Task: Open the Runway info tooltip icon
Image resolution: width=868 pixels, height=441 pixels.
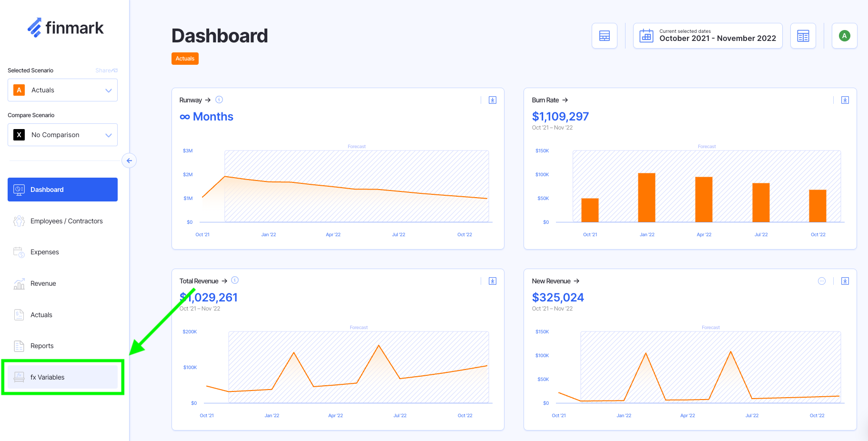Action: coord(219,100)
